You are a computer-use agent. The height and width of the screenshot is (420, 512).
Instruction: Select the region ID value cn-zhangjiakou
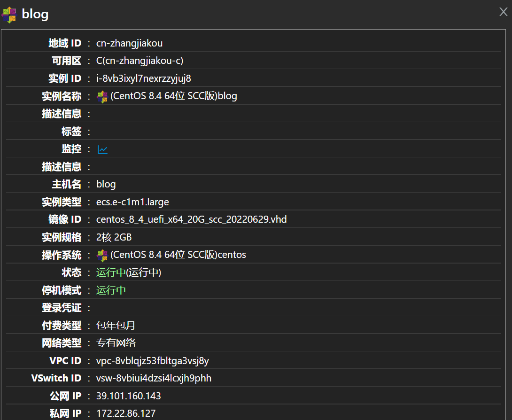point(129,43)
